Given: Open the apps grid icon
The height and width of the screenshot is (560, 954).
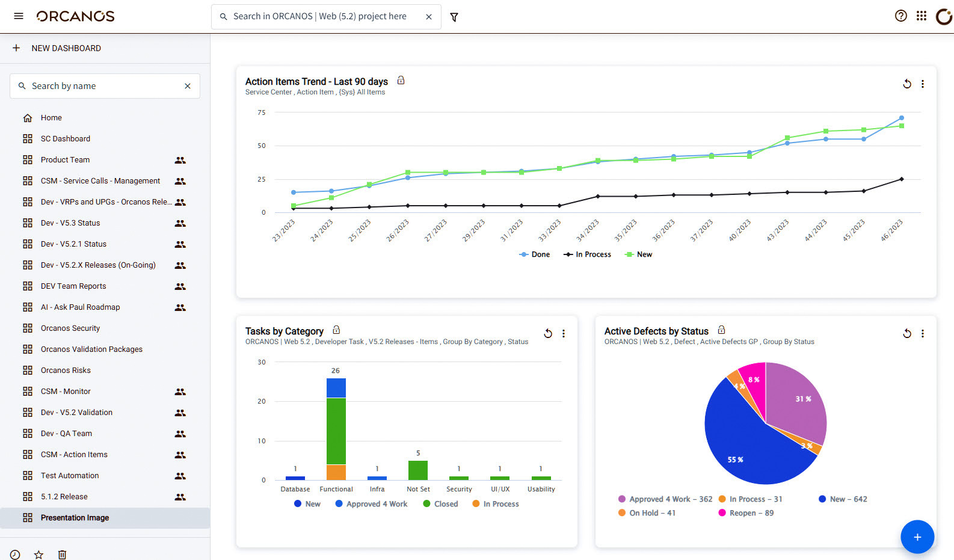Looking at the screenshot, I should [922, 16].
